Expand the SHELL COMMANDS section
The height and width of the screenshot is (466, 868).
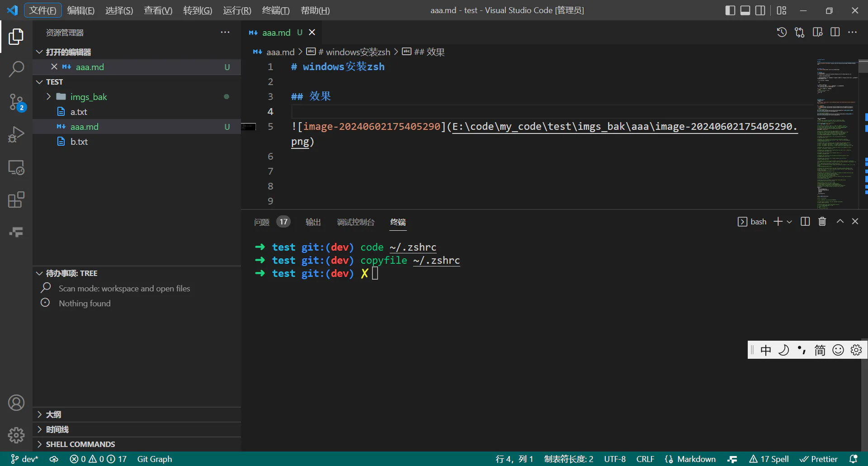coord(80,444)
